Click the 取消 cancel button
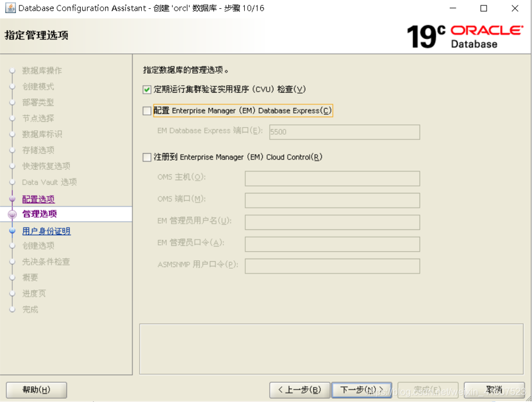Viewport: 532px width, 403px height. click(x=494, y=390)
